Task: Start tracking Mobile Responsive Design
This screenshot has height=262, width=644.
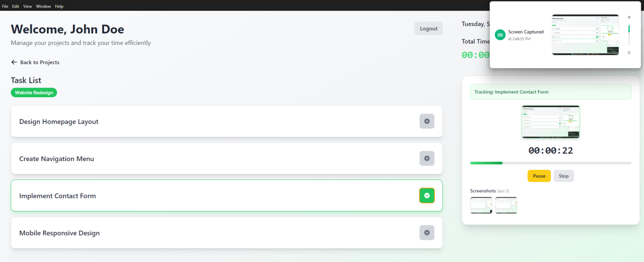Action: pos(427,233)
